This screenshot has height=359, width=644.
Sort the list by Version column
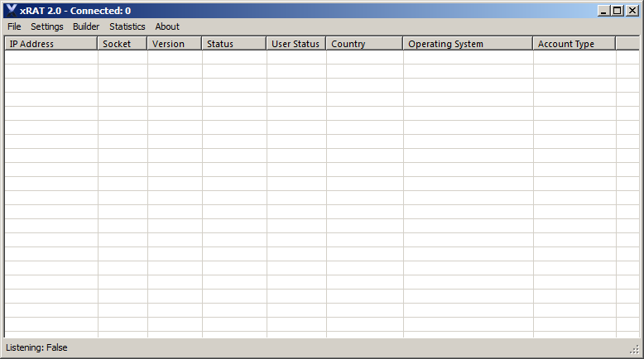(x=175, y=44)
